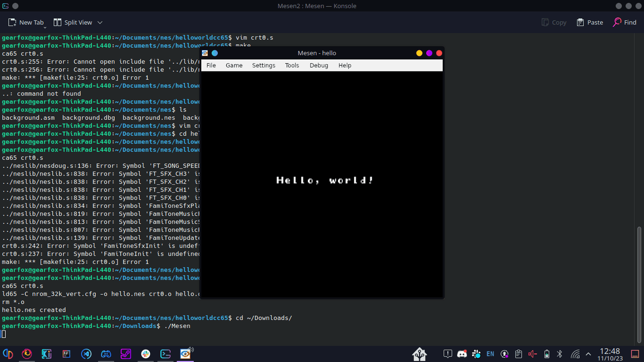Open the File menu in Mesen

pyautogui.click(x=211, y=65)
